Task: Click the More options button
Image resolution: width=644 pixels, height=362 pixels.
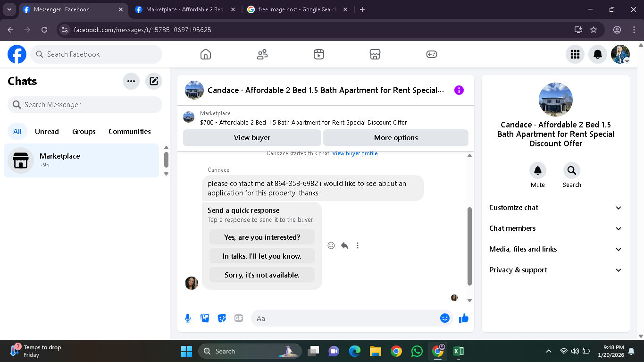Action: (396, 138)
